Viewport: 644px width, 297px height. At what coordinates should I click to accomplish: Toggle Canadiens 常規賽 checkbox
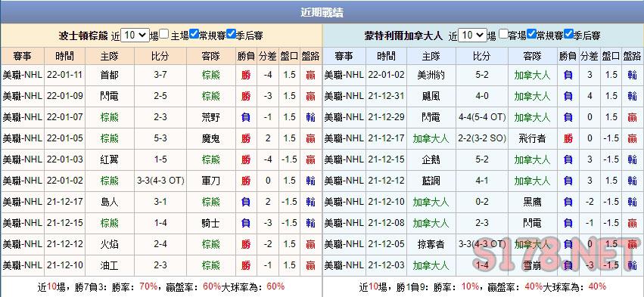532,35
